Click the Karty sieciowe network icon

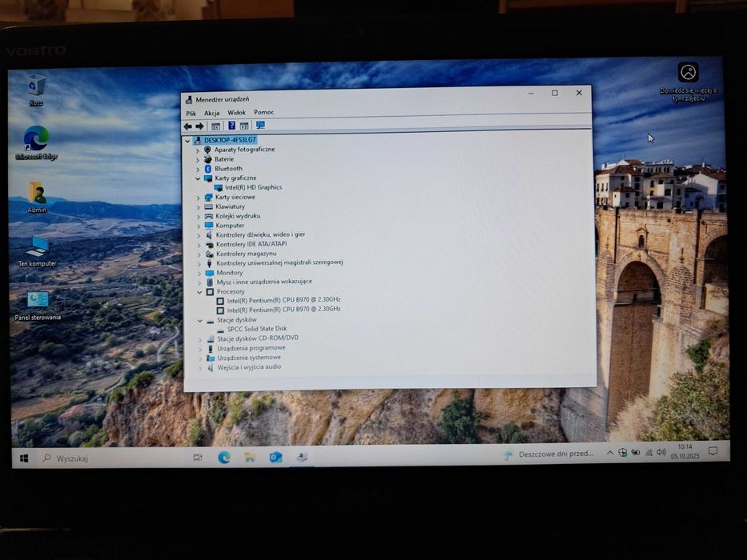pyautogui.click(x=208, y=197)
